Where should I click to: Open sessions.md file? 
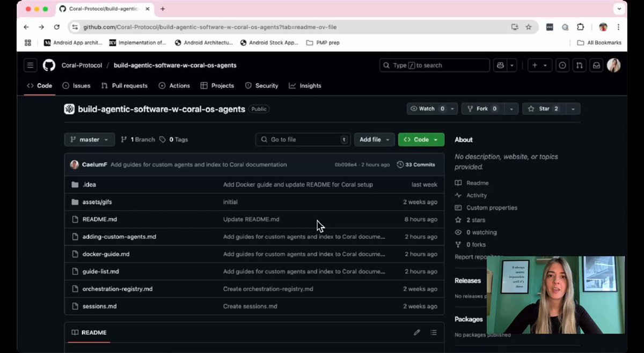point(99,306)
